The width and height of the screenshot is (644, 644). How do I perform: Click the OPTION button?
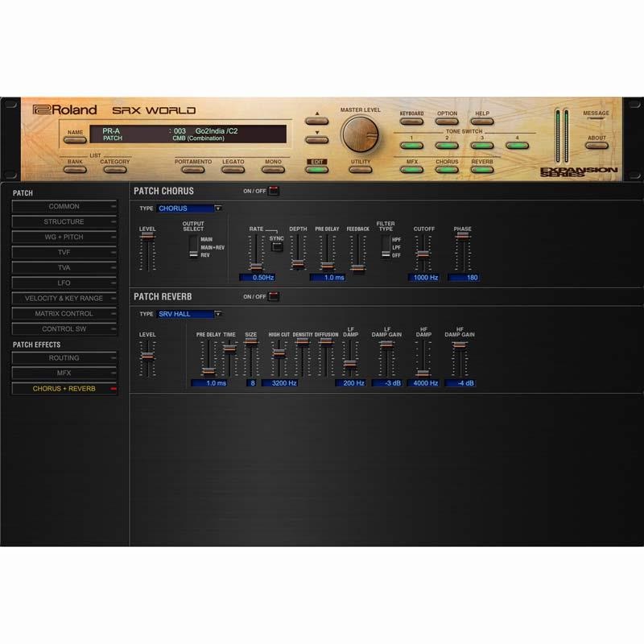point(447,122)
